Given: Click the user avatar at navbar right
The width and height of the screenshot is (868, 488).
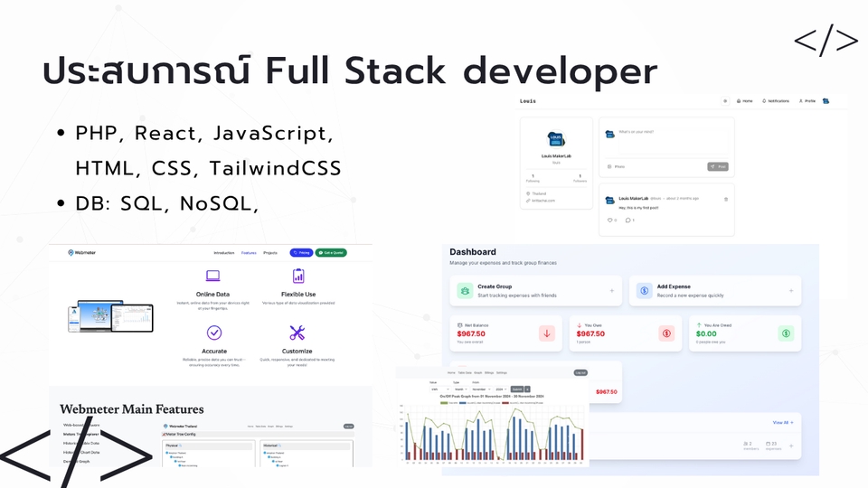Looking at the screenshot, I should pyautogui.click(x=826, y=101).
